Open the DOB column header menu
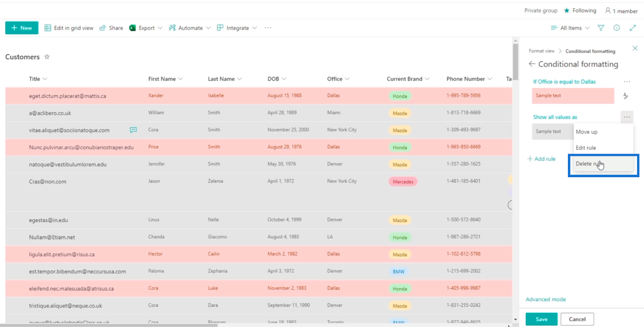This screenshot has width=644, height=327. (277, 79)
